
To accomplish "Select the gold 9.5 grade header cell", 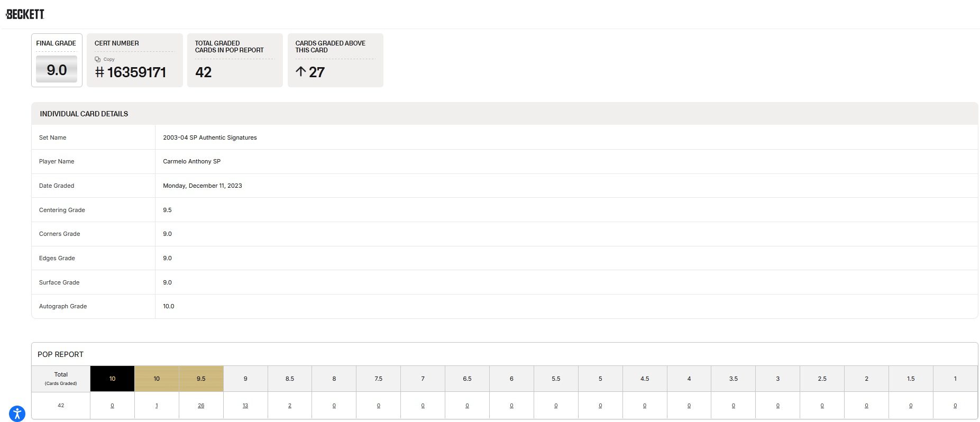I will point(201,379).
